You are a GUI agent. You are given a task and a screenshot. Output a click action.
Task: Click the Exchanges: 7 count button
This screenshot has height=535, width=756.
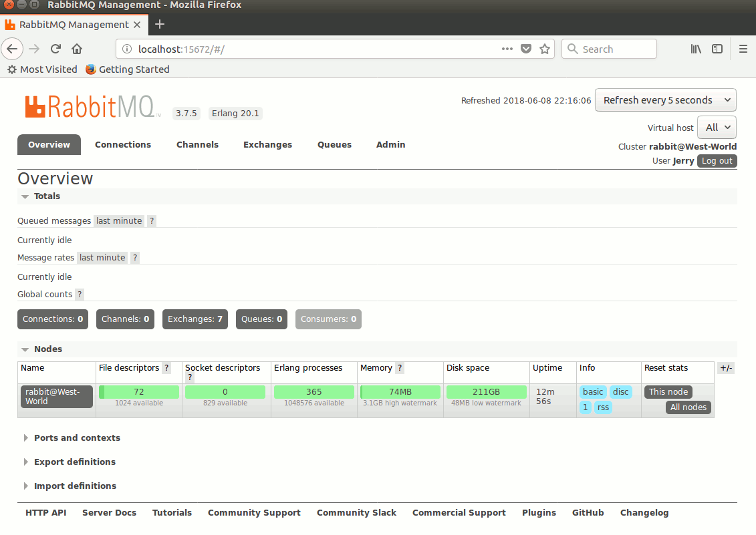pyautogui.click(x=195, y=319)
